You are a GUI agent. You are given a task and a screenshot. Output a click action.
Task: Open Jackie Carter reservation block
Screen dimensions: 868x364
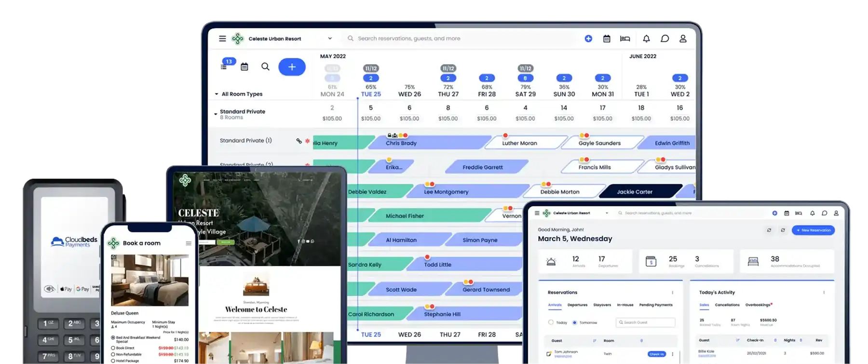640,191
